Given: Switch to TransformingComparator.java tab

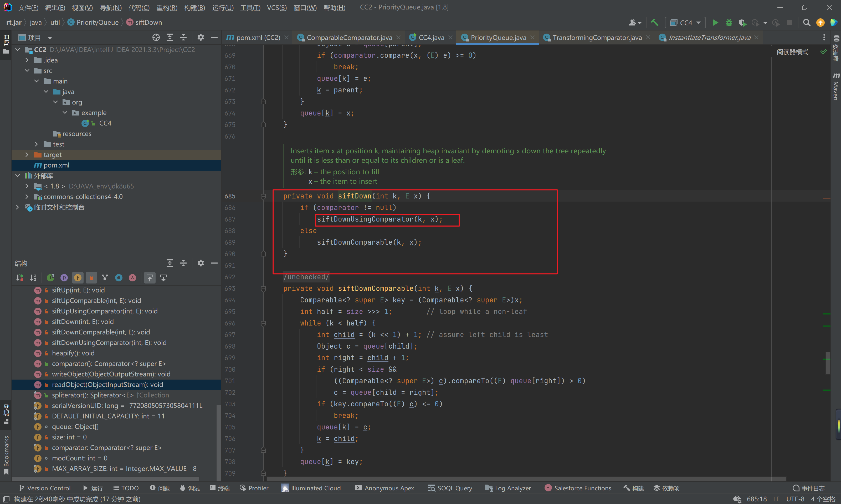Looking at the screenshot, I should click(597, 37).
